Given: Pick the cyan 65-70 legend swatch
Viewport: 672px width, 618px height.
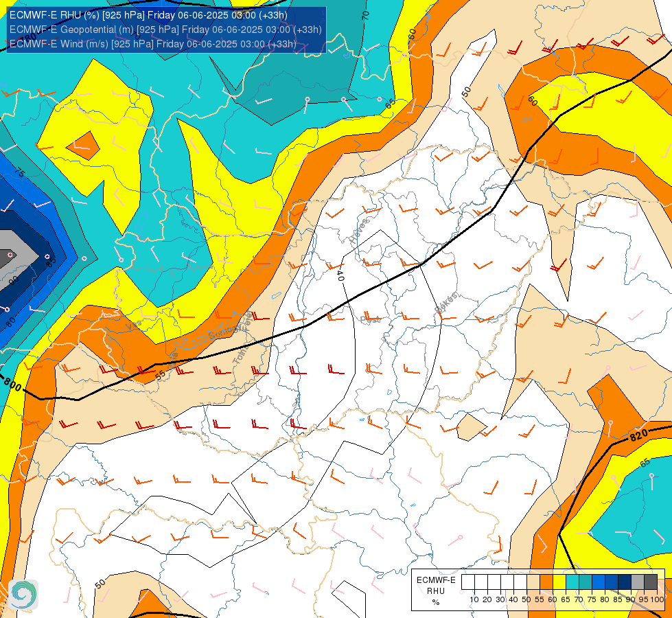Looking at the screenshot, I should (572, 582).
